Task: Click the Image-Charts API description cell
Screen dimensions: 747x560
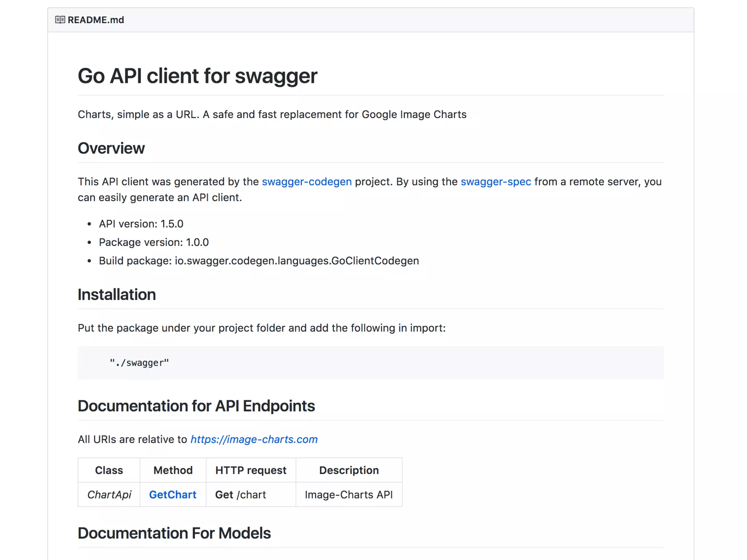Action: (x=349, y=495)
